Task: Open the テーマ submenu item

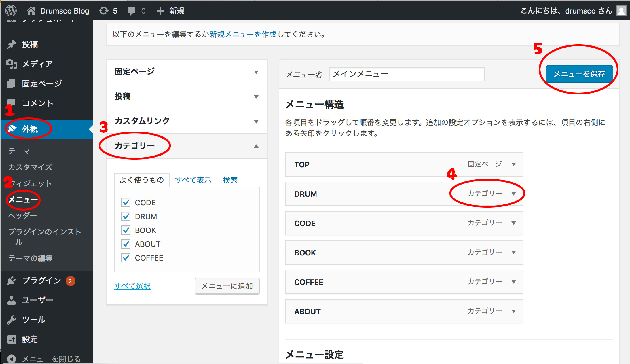Action: pyautogui.click(x=19, y=151)
